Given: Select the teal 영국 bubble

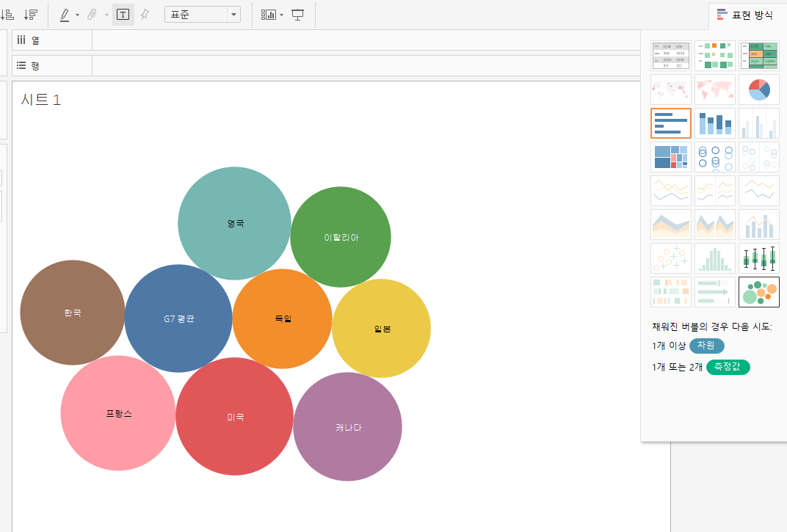Looking at the screenshot, I should click(x=234, y=223).
